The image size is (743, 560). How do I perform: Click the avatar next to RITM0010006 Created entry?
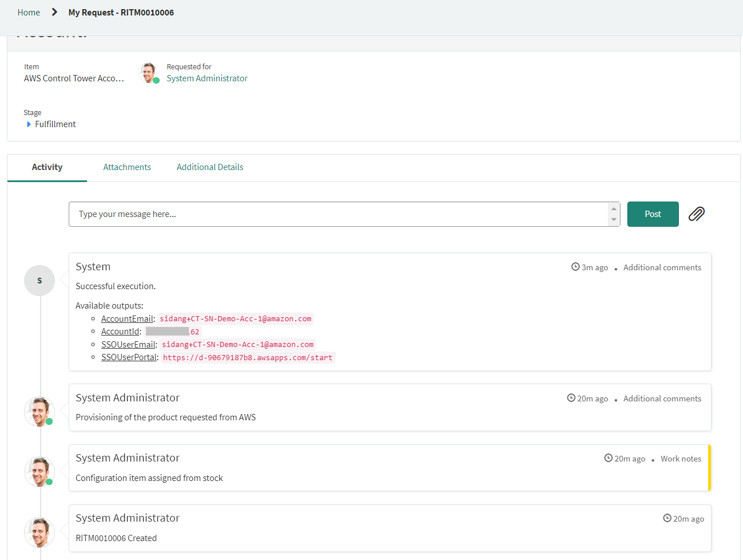tap(39, 531)
